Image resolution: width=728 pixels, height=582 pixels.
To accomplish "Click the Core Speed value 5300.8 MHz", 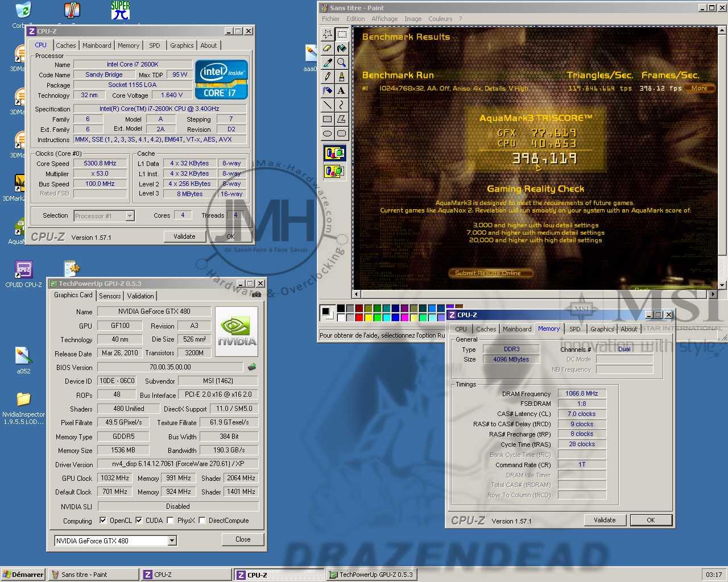I will pyautogui.click(x=100, y=163).
